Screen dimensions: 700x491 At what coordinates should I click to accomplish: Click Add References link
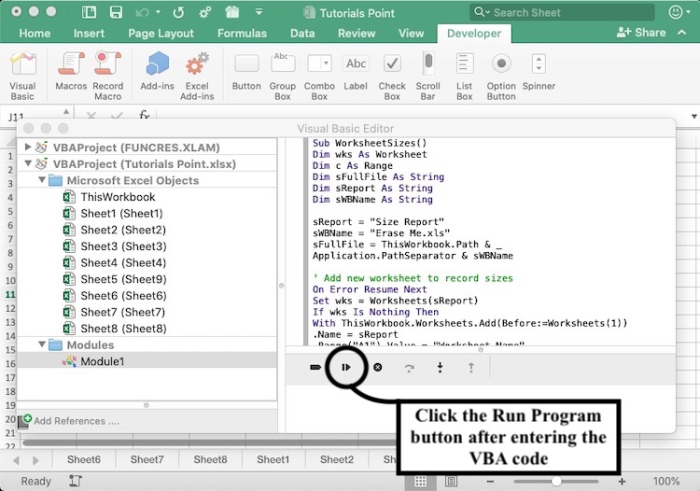(x=76, y=420)
